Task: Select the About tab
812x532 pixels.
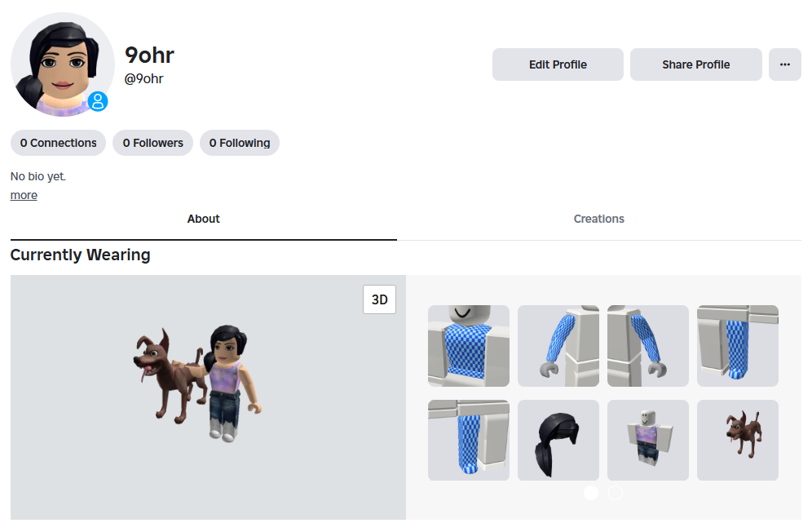Action: 204,219
